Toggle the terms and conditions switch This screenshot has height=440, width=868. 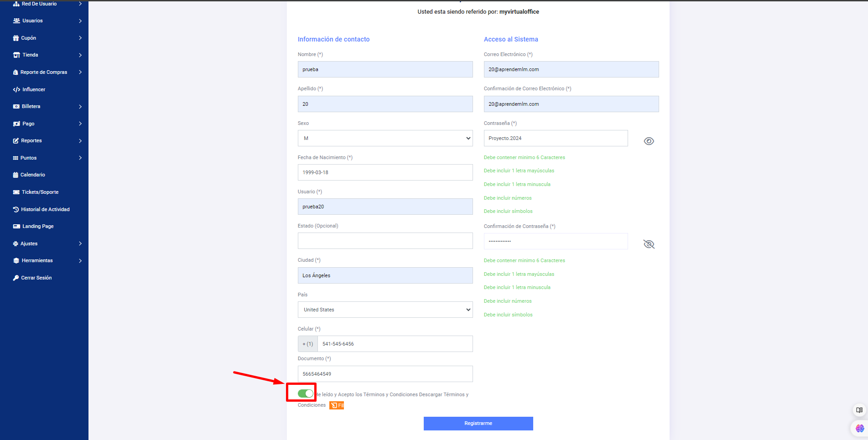306,393
